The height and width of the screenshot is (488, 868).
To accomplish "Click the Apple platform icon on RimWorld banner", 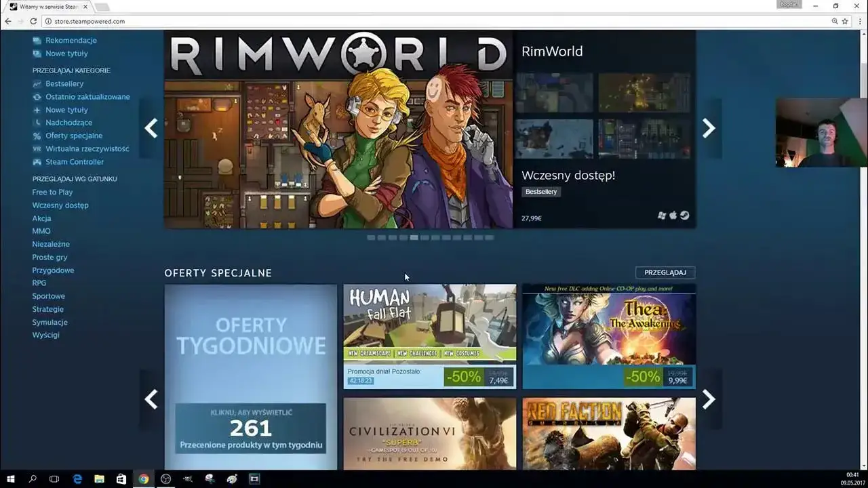I will tap(673, 216).
